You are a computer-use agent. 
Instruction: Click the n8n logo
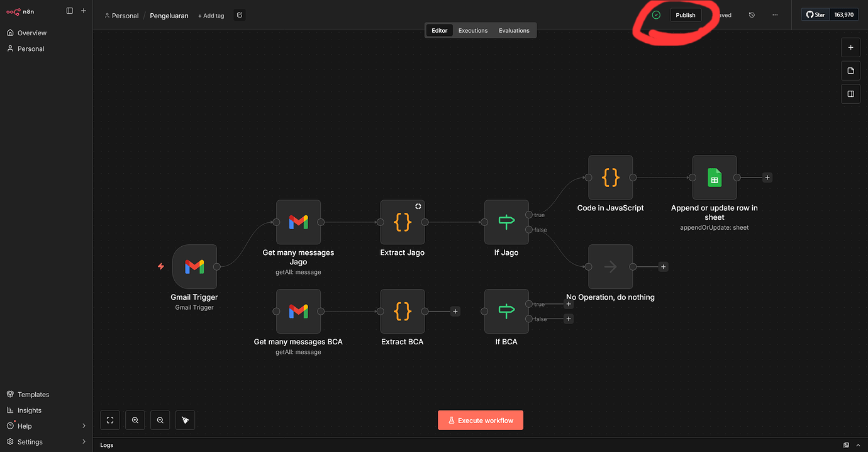pyautogui.click(x=20, y=11)
